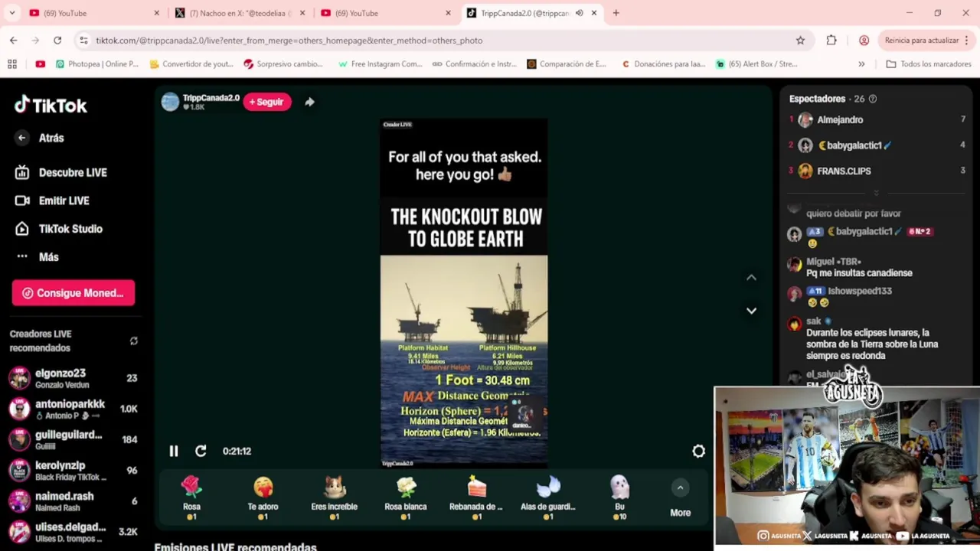Image resolution: width=980 pixels, height=551 pixels.
Task: Click Ishowspeed133 chat username
Action: [x=859, y=291]
